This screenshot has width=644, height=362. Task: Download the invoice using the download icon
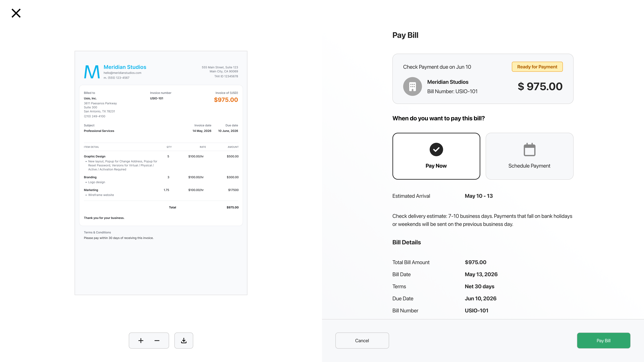(184, 341)
